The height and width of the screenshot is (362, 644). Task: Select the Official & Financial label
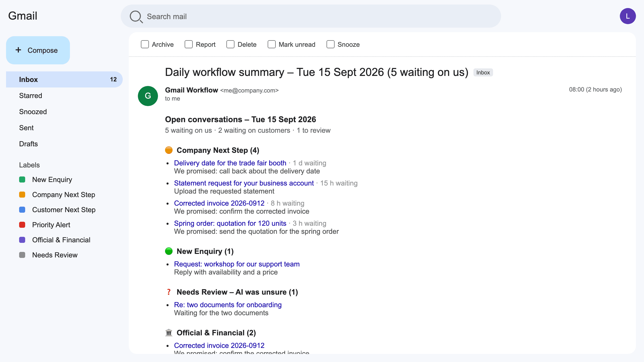61,240
